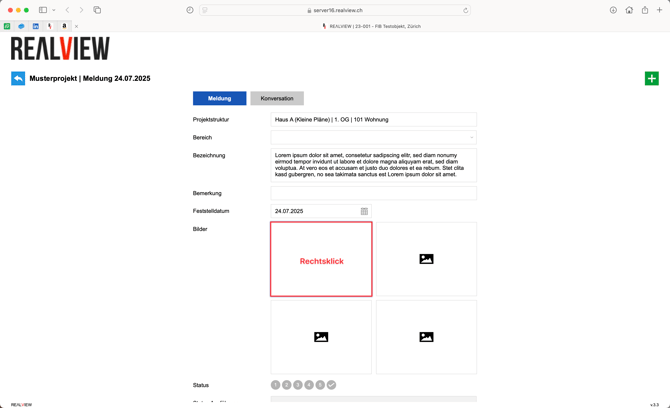Screen dimensions: 670x408
Task: Click the blue back arrow button
Action: [x=18, y=79]
